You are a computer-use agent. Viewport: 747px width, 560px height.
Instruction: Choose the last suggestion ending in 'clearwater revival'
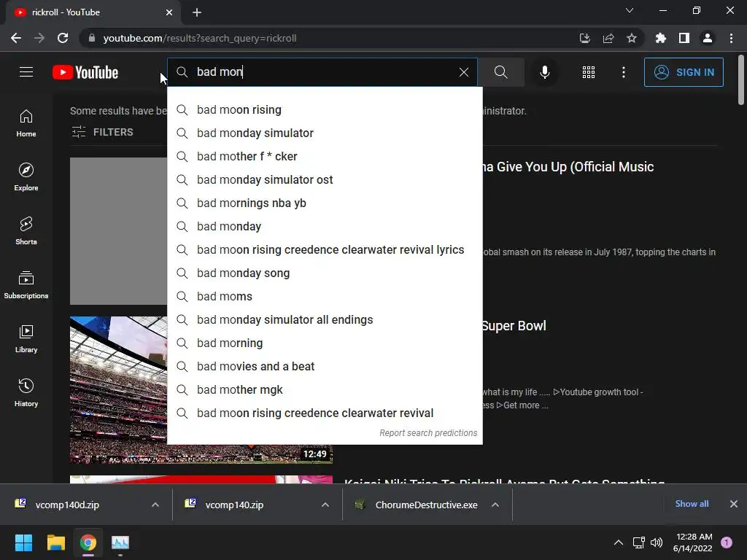pyautogui.click(x=325, y=413)
